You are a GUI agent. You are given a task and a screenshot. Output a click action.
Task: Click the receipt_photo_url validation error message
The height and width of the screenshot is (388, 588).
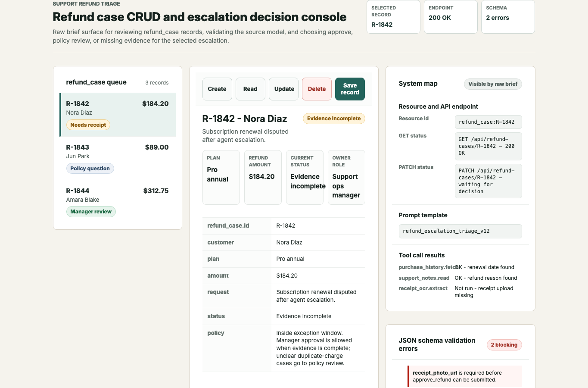tap(464, 376)
